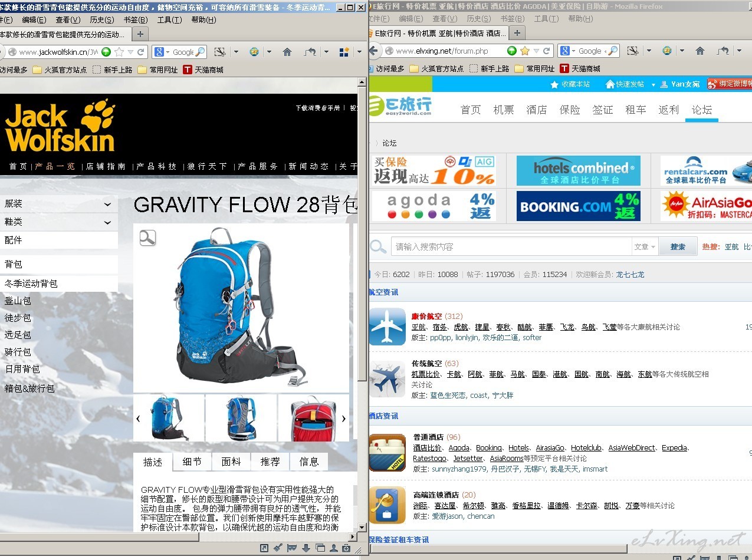752x560 pixels.
Task: Click the 普通酒店 hotel forum icon
Action: [x=388, y=453]
